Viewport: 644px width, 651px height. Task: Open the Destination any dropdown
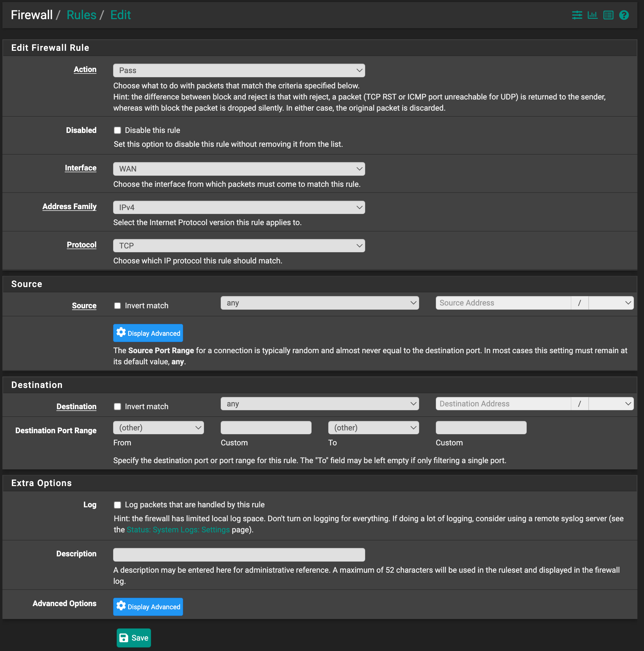click(x=319, y=404)
